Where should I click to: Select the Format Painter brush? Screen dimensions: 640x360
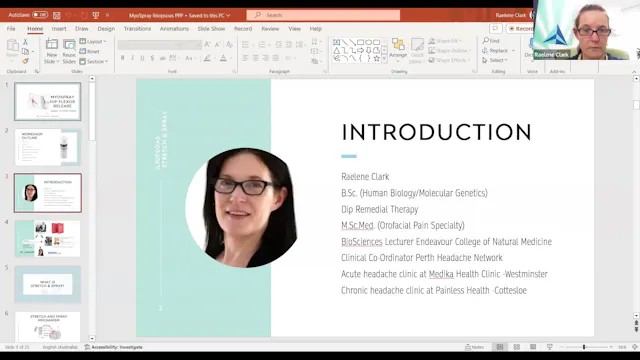25,61
